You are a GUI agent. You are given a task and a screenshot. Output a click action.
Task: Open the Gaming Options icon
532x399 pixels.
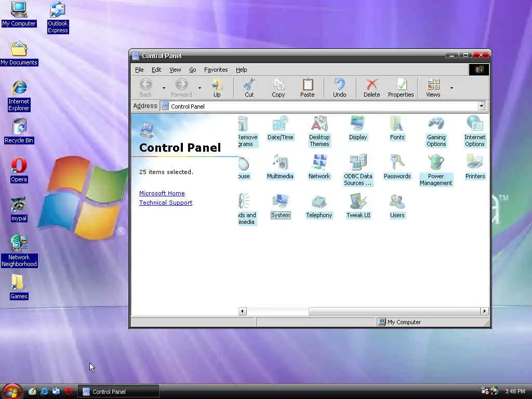436,131
